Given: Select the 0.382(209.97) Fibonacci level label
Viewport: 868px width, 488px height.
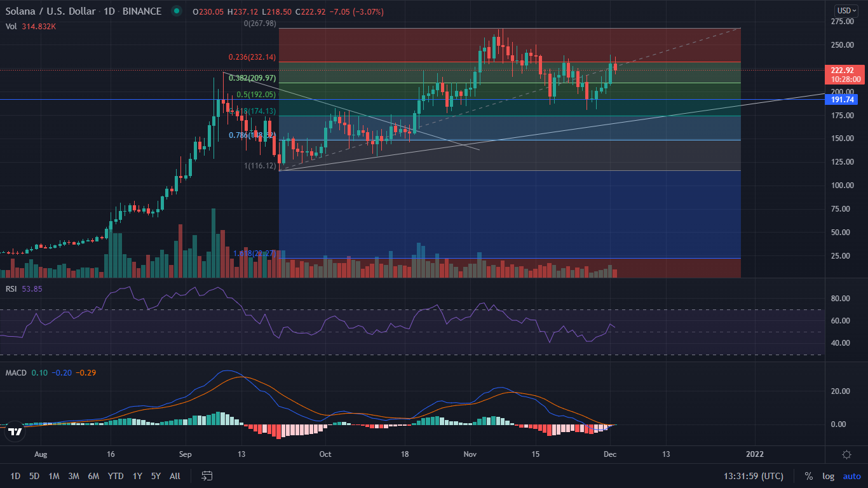Looking at the screenshot, I should coord(252,78).
